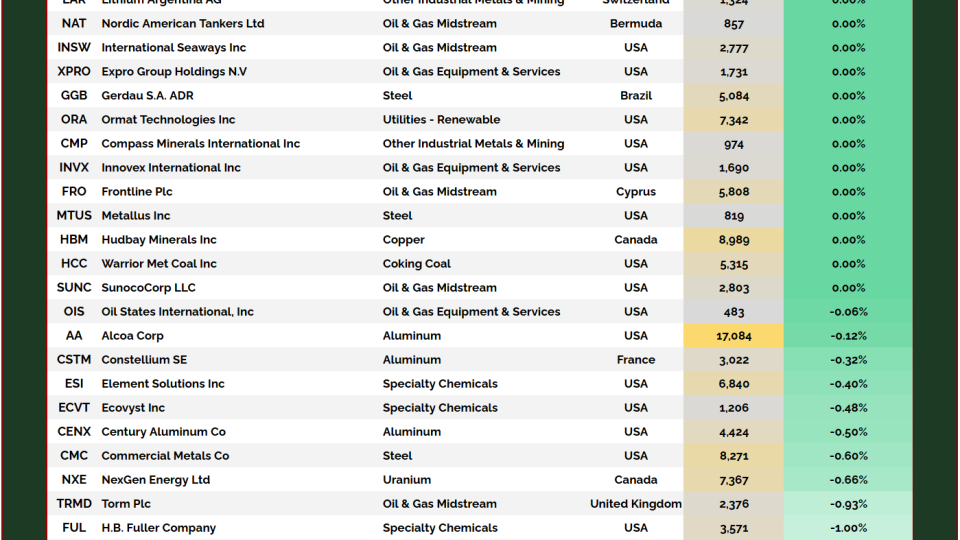The width and height of the screenshot is (960, 540).
Task: Click Cyprus in the Frontline Plc row
Action: [636, 192]
